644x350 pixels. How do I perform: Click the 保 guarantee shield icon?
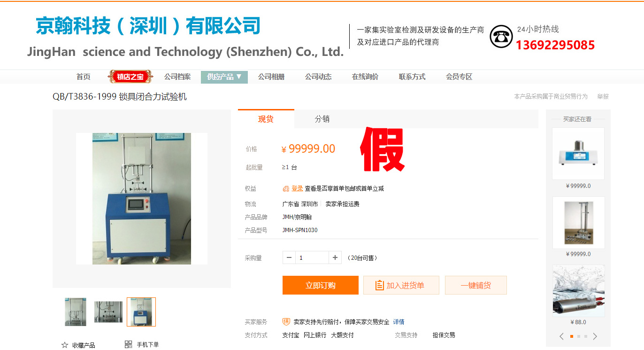coord(286,322)
